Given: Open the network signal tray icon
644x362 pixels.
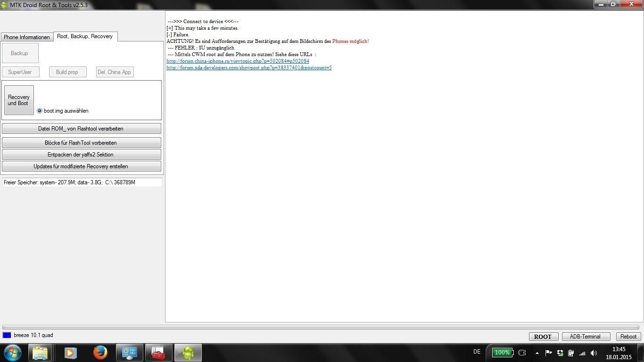Looking at the screenshot, I should tap(582, 353).
